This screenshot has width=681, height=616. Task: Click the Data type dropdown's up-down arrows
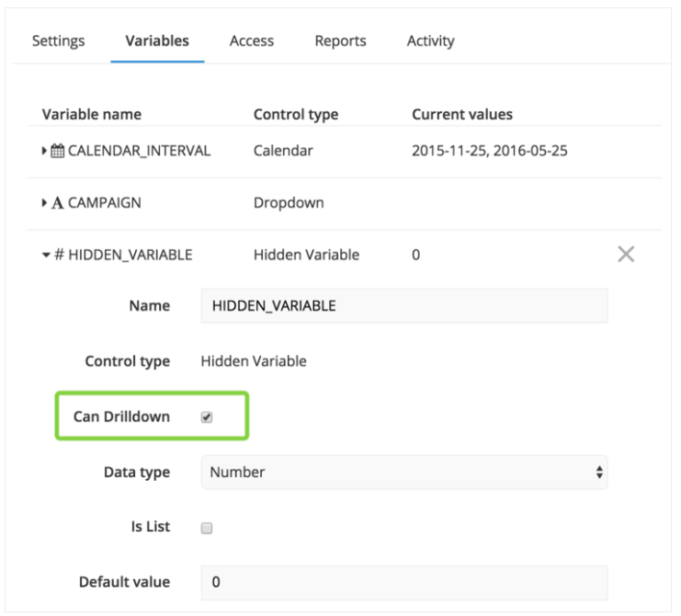point(599,473)
